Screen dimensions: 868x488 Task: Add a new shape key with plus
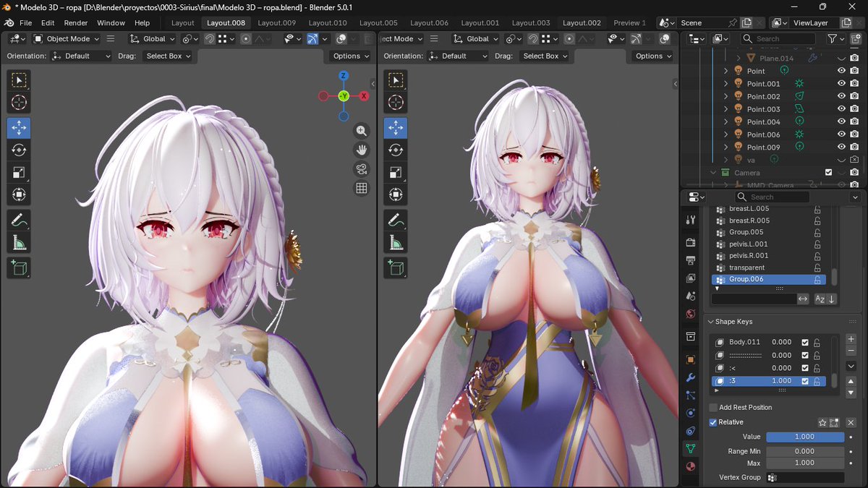click(x=851, y=338)
